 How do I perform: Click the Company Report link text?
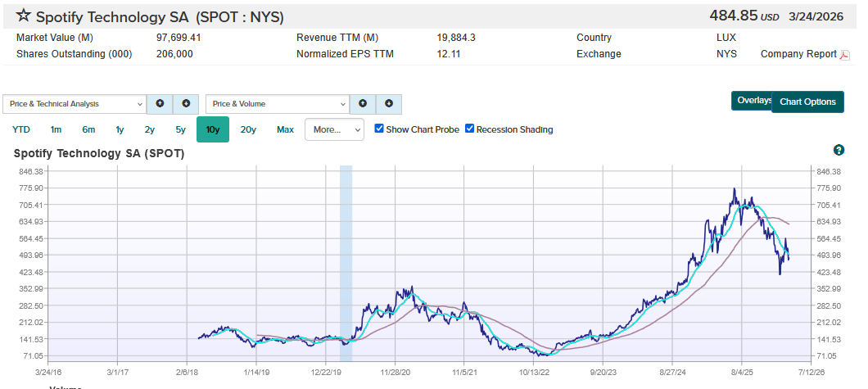click(x=798, y=54)
